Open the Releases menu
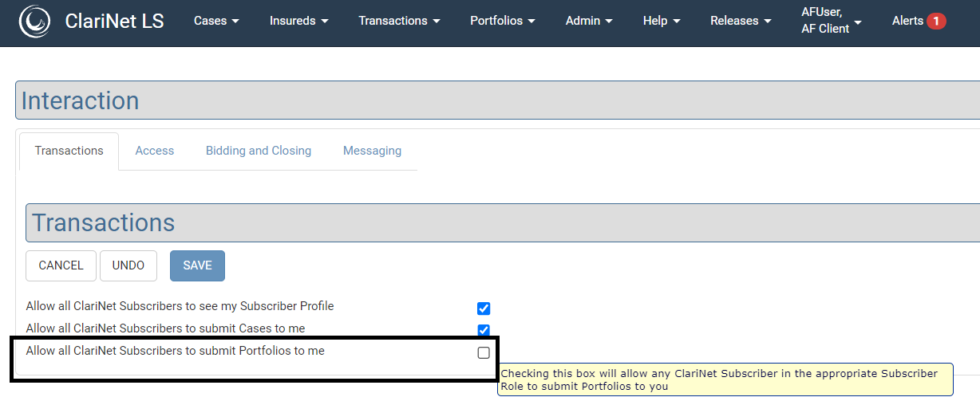The width and height of the screenshot is (980, 401). pyautogui.click(x=741, y=21)
